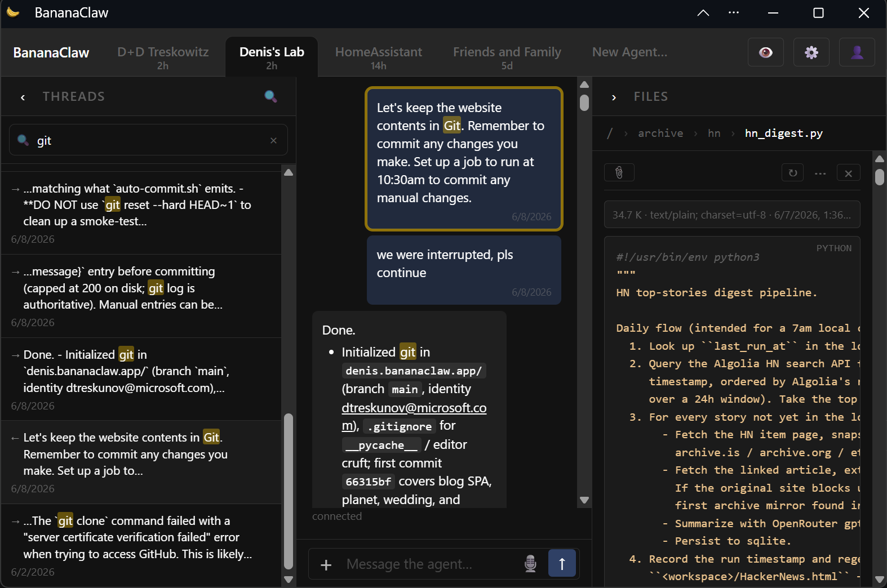Click the Threads search magnifier icon
The image size is (887, 588).
pos(270,96)
